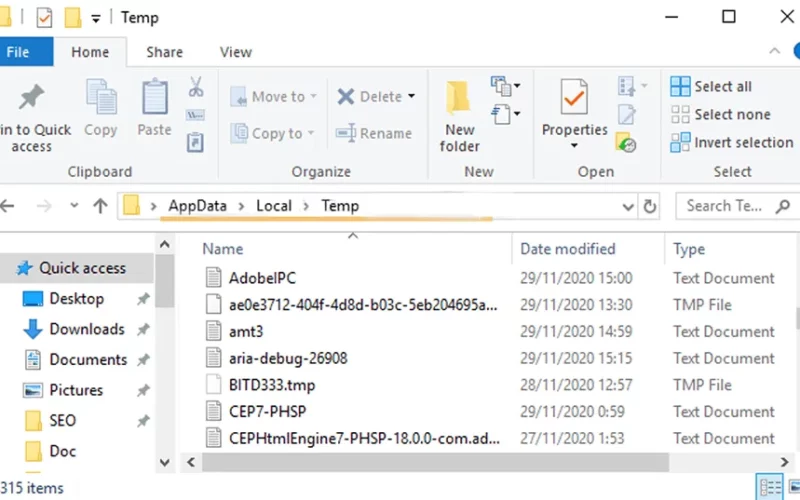Click the horizontal scrollbar right arrow
The image size is (800, 500).
[x=784, y=462]
